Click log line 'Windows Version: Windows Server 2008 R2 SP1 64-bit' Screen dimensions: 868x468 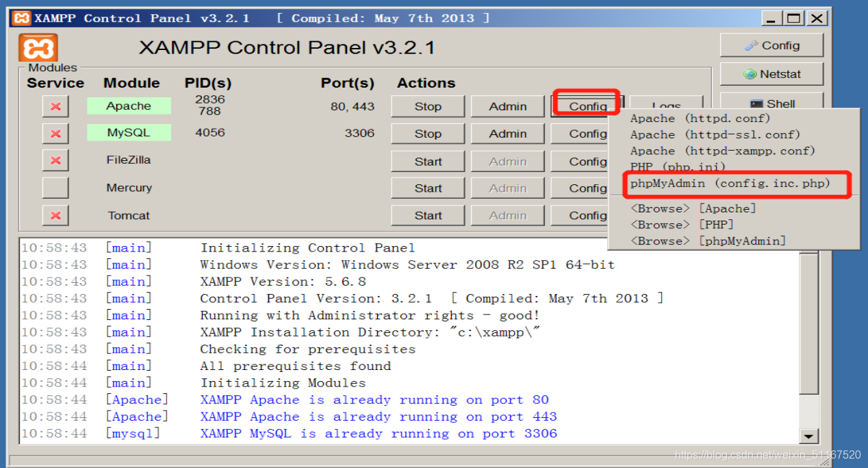(x=407, y=264)
